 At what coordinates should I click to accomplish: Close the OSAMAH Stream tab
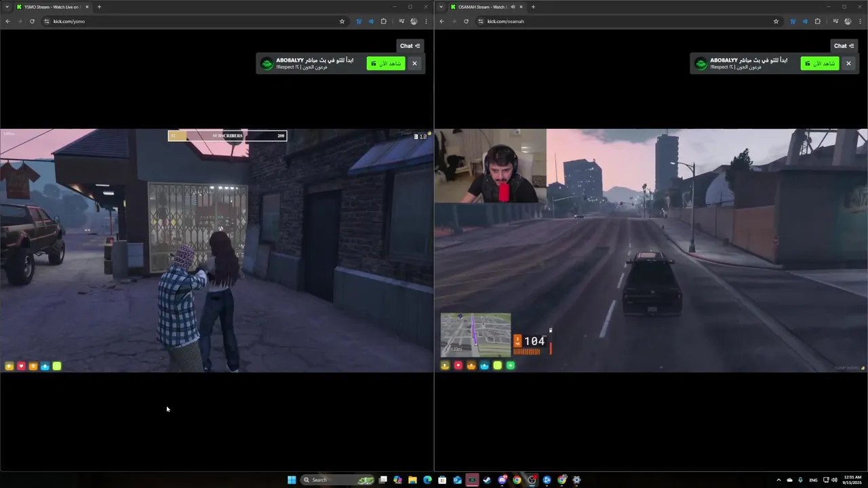[x=521, y=7]
